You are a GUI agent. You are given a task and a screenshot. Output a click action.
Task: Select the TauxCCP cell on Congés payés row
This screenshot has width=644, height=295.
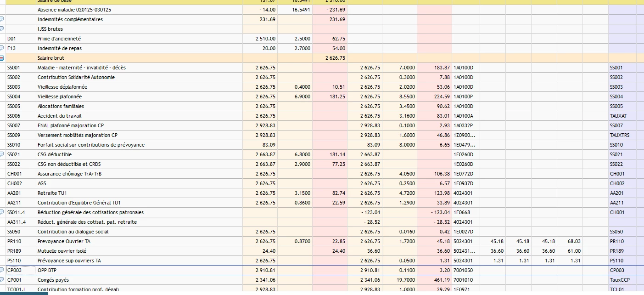click(619, 280)
